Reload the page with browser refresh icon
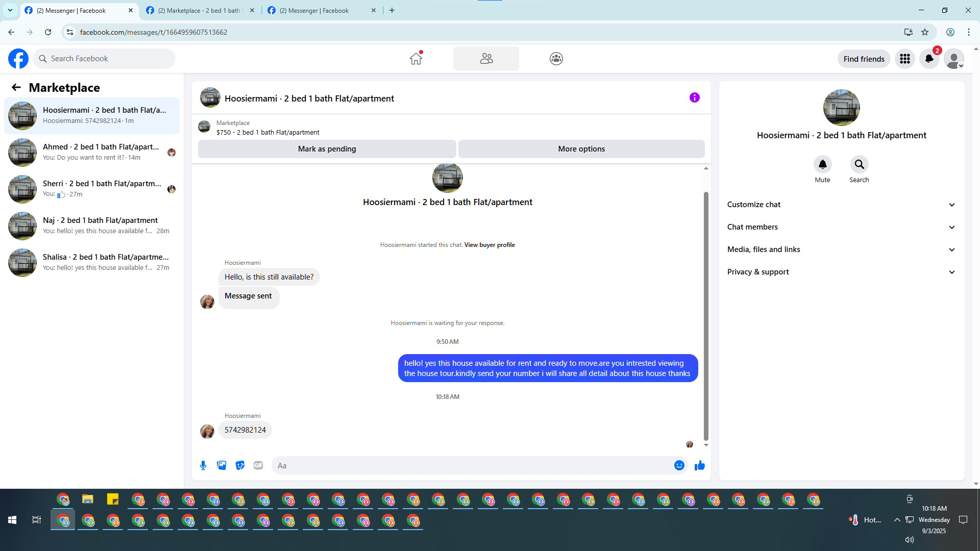The width and height of the screenshot is (980, 551). click(x=48, y=32)
